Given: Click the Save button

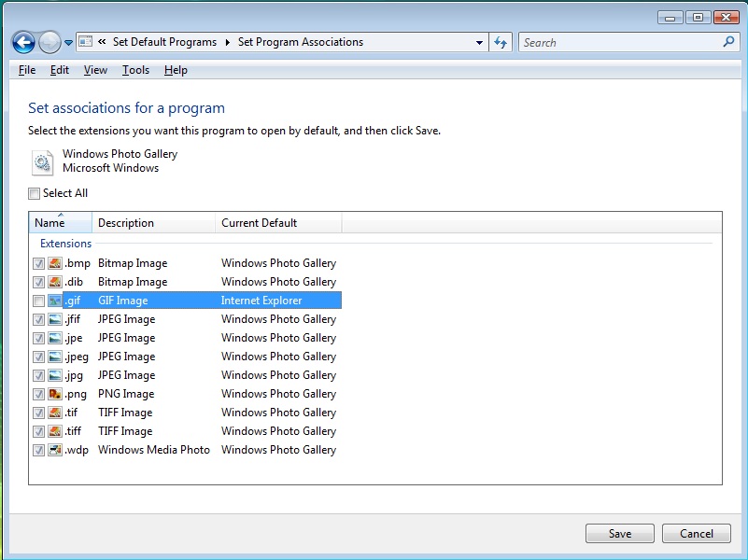Looking at the screenshot, I should point(620,533).
